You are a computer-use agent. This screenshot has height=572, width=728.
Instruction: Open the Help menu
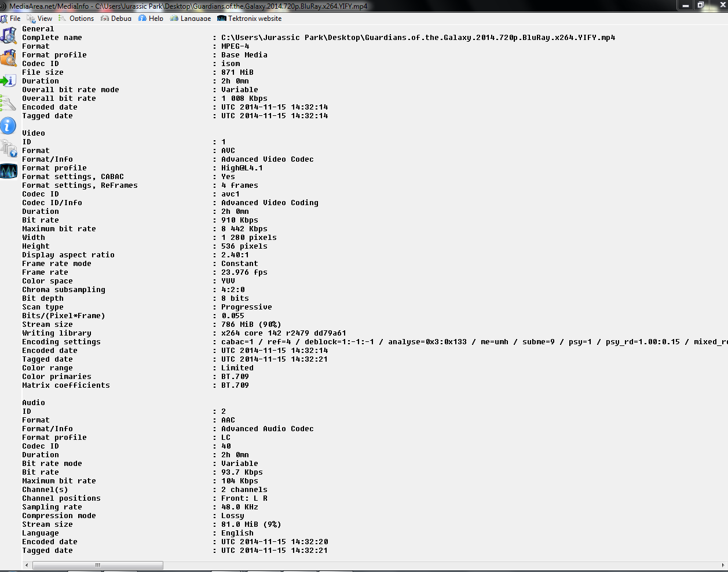click(x=151, y=19)
